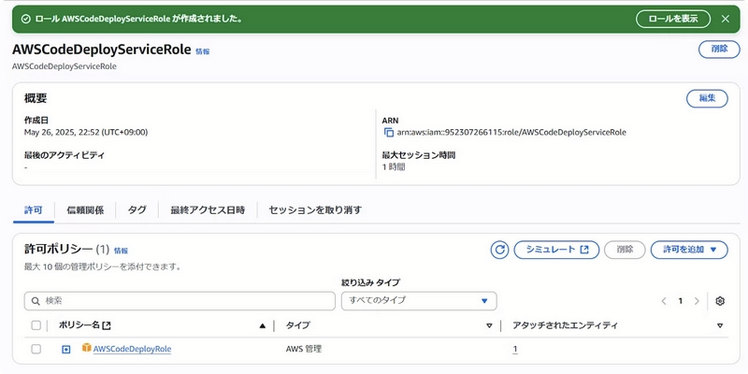Click the 編集 button in 概要 panel

707,98
